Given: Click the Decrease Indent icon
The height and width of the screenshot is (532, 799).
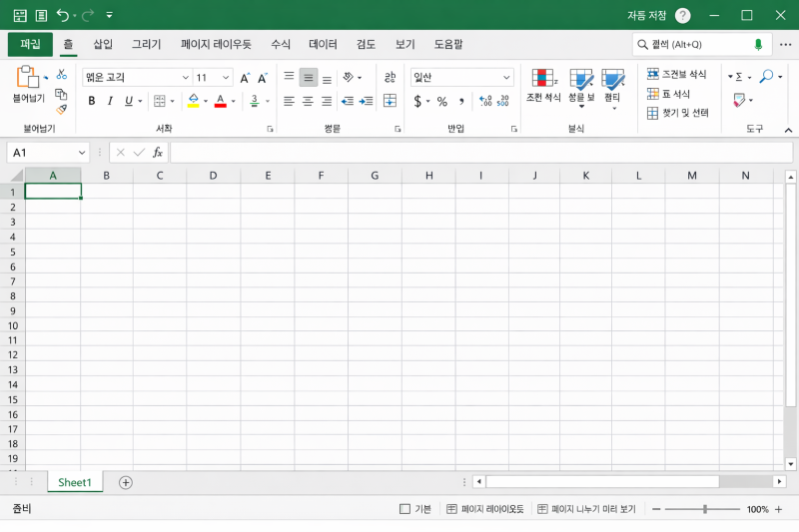Looking at the screenshot, I should click(x=348, y=101).
